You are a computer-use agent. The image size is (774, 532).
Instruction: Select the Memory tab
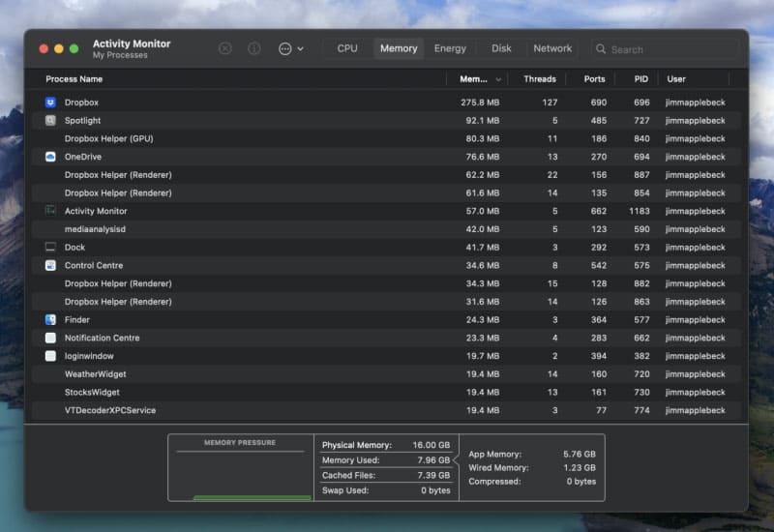[399, 48]
